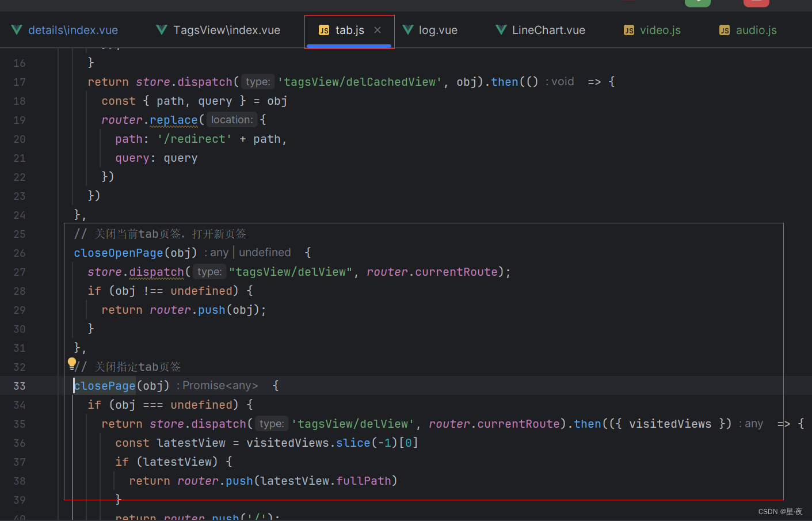Click the comment '关闭当前tab页签' on line 25
This screenshot has height=521, width=812.
tap(138, 234)
